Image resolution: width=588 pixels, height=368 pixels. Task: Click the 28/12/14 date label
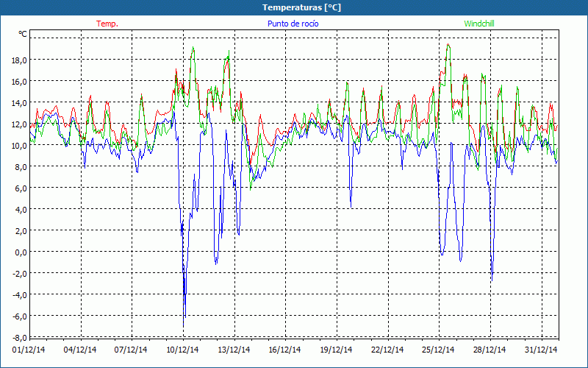pyautogui.click(x=490, y=350)
